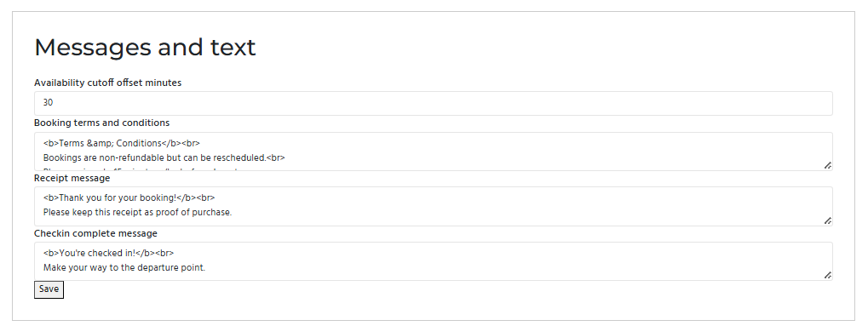Click the Receipt message label

[72, 178]
